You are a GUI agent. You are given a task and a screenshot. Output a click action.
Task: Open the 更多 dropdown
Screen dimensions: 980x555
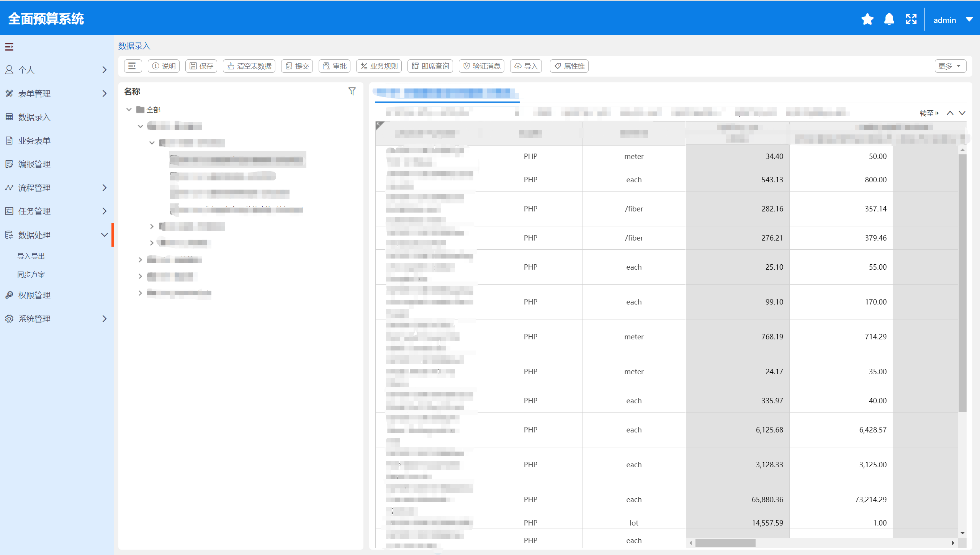click(950, 66)
